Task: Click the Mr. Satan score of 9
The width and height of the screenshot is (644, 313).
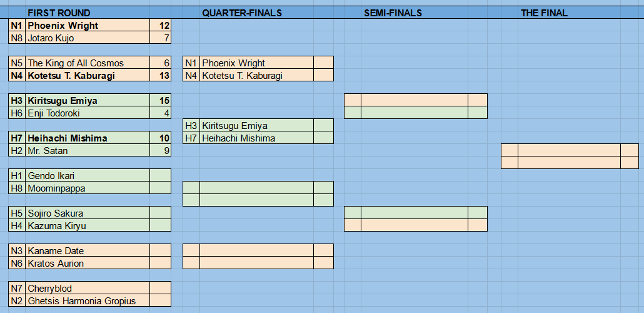Action: [x=160, y=150]
